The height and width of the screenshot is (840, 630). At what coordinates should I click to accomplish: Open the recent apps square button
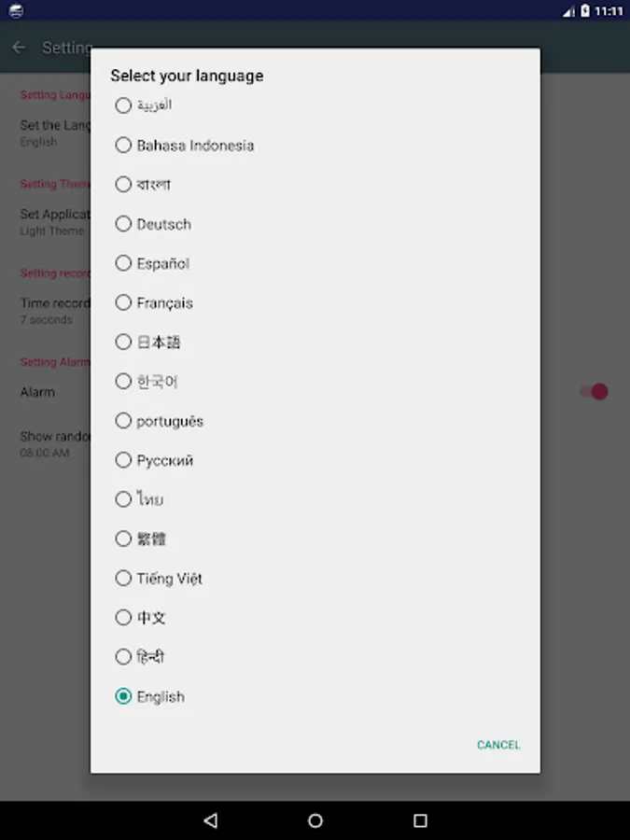420,820
